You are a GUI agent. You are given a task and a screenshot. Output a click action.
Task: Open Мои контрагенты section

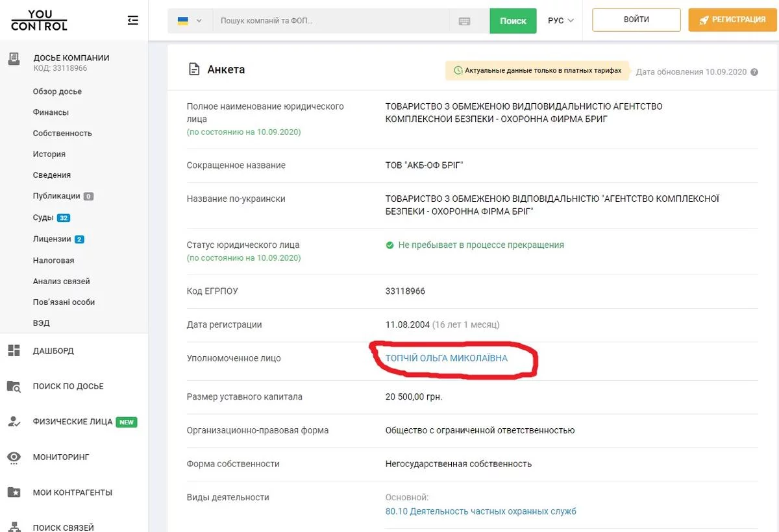coord(73,492)
